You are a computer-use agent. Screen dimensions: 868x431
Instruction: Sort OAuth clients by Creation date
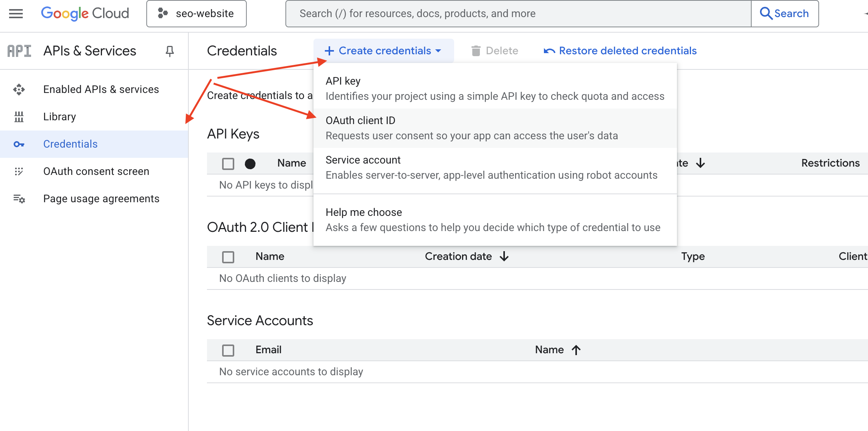click(458, 256)
